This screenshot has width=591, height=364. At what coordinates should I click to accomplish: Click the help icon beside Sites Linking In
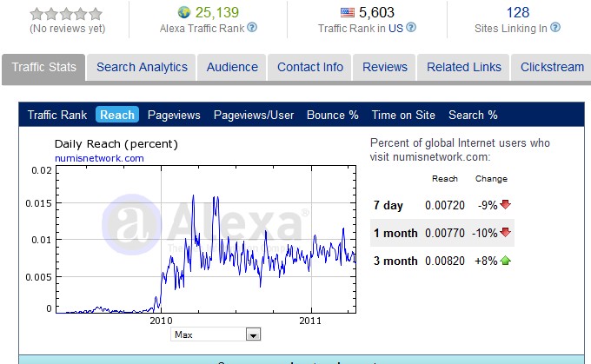555,28
